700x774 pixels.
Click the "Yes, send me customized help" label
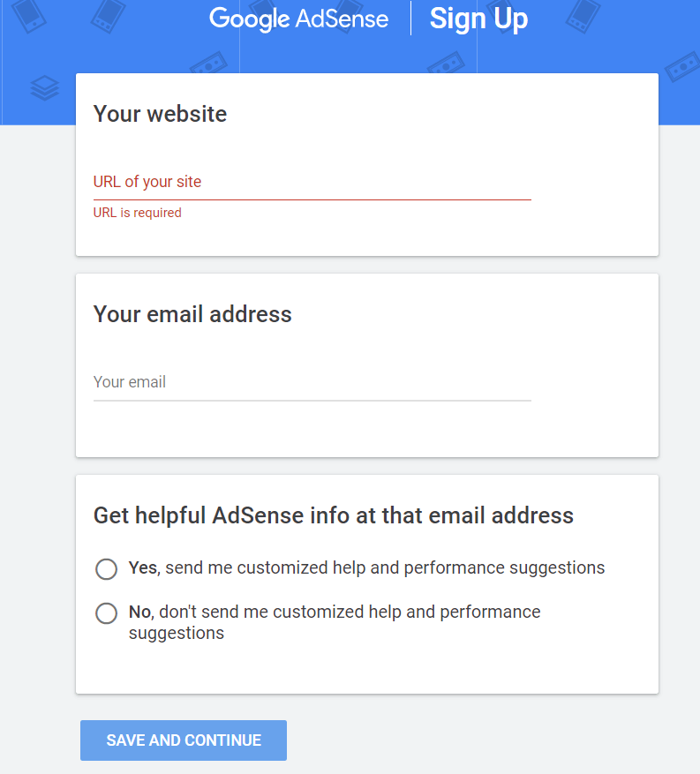click(x=366, y=567)
